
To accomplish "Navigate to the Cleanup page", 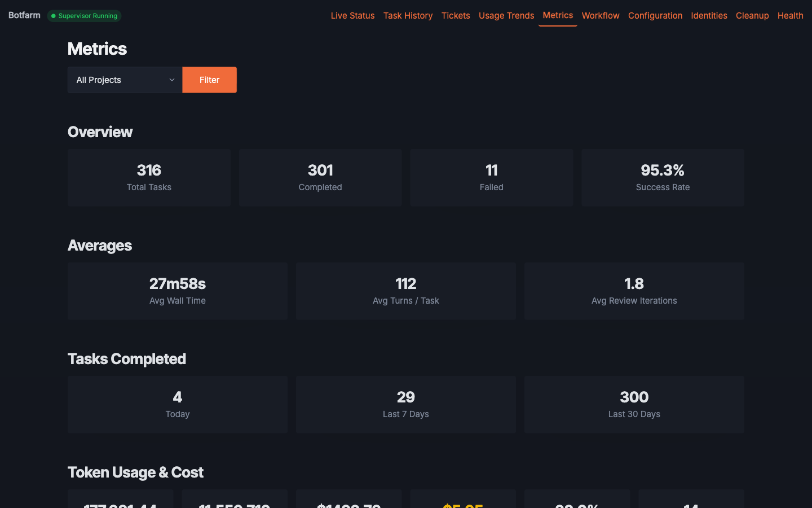I will coord(752,16).
